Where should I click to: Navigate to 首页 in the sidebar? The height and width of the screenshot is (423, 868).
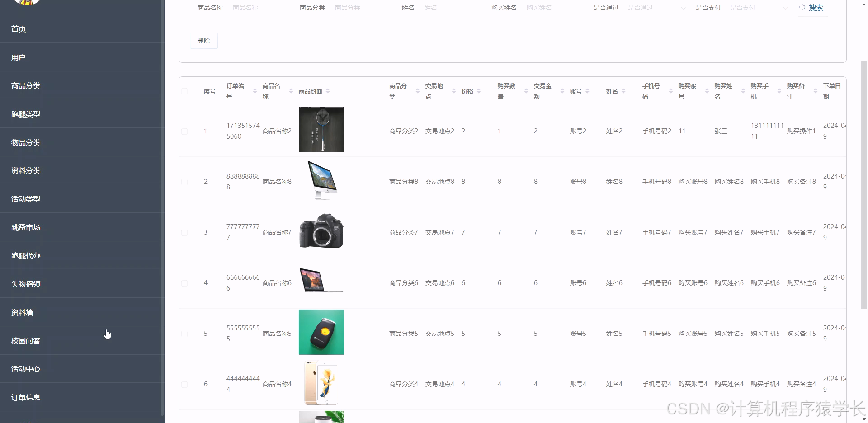[x=19, y=28]
